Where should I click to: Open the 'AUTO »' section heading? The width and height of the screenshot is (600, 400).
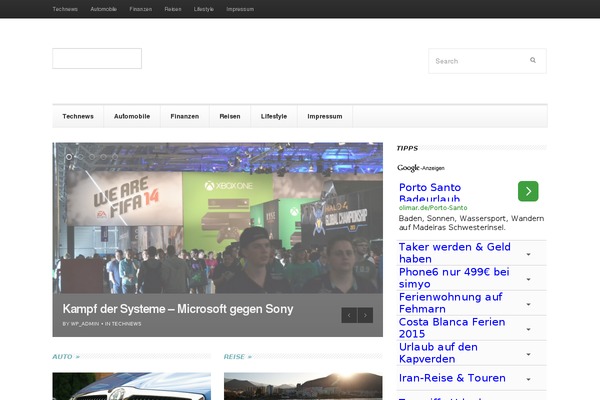(x=66, y=357)
